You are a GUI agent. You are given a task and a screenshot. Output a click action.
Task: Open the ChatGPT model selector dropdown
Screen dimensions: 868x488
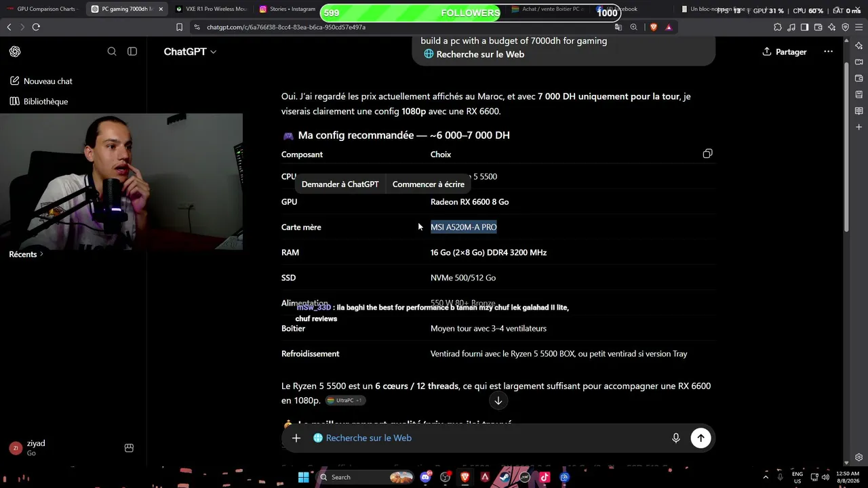point(190,52)
